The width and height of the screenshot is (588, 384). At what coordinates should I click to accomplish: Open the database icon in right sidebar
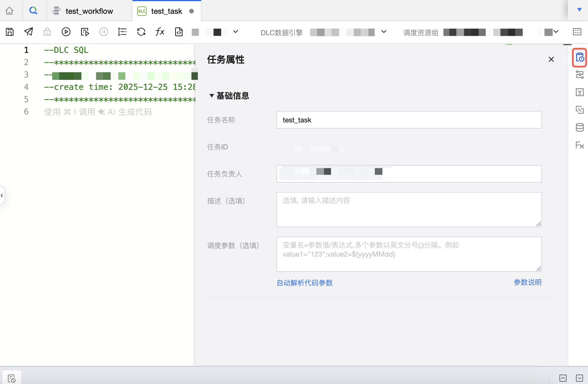tap(579, 127)
